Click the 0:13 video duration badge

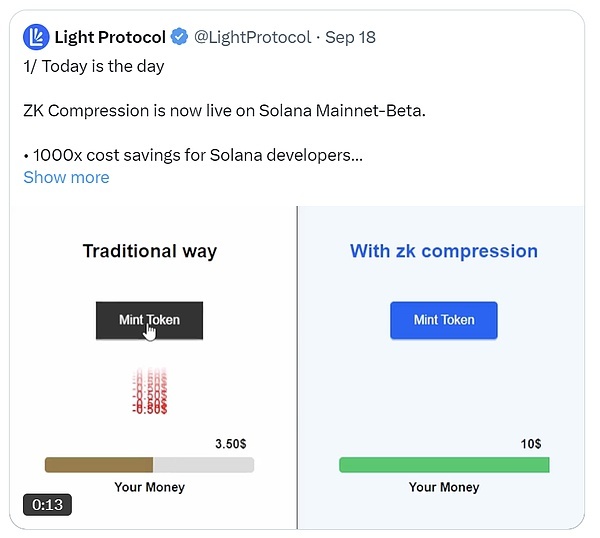pyautogui.click(x=47, y=505)
